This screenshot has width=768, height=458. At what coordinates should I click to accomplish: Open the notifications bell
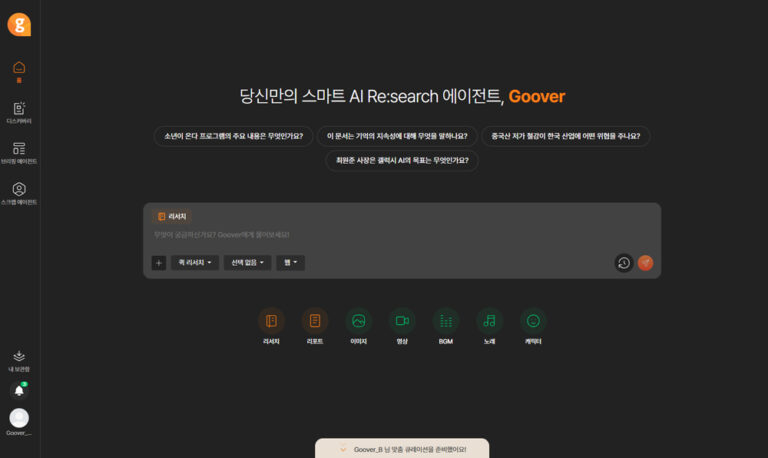point(19,390)
